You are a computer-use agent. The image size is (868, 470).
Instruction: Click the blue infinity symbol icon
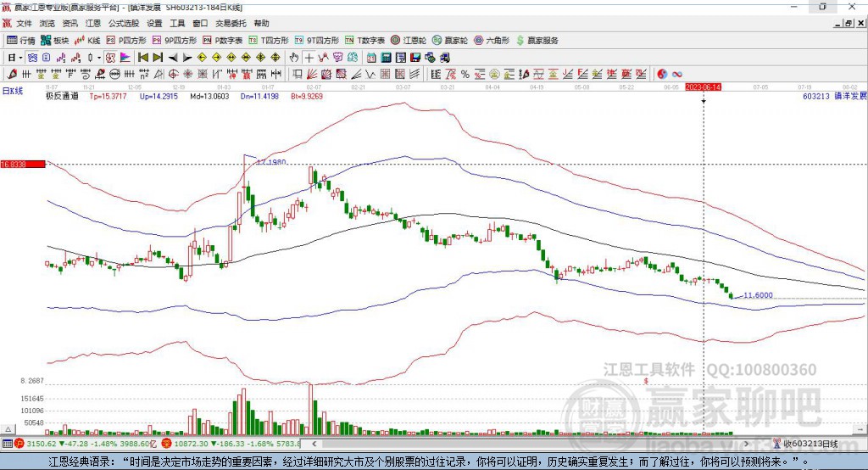[x=676, y=75]
